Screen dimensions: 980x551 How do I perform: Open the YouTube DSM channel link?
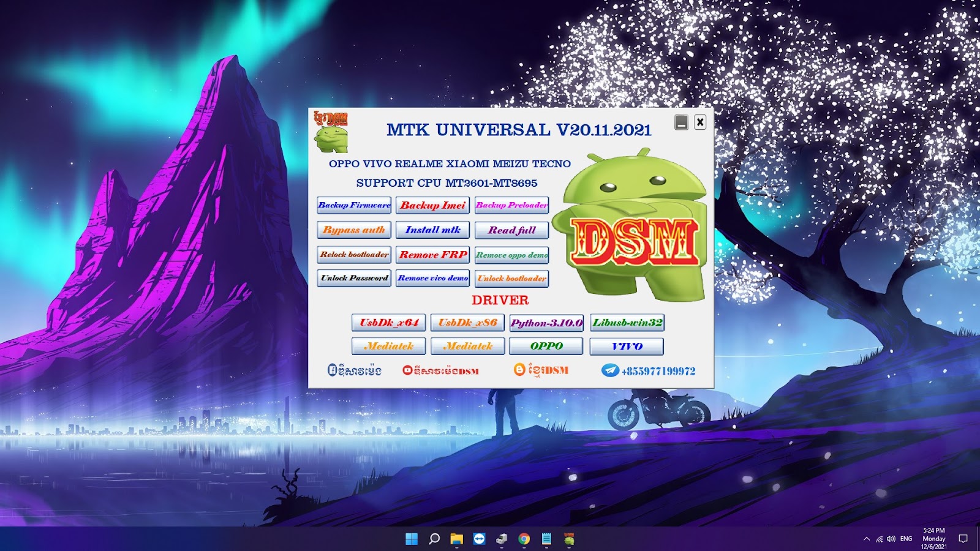[440, 370]
